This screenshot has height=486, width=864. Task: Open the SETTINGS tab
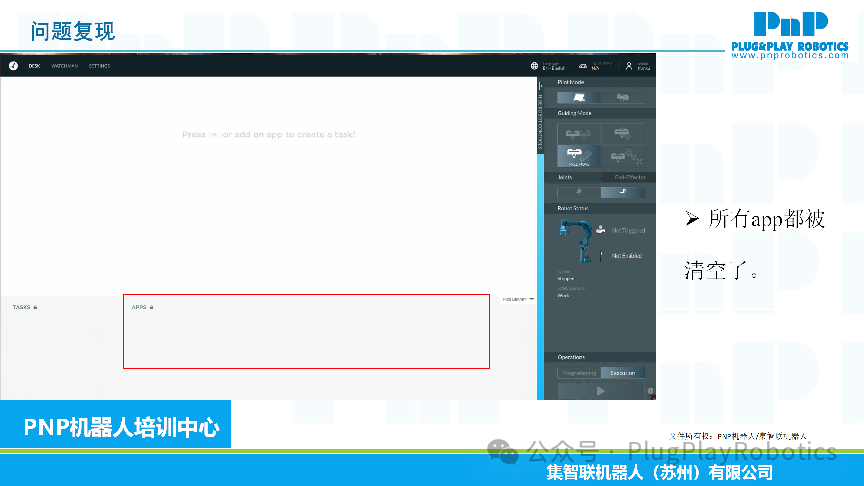100,66
